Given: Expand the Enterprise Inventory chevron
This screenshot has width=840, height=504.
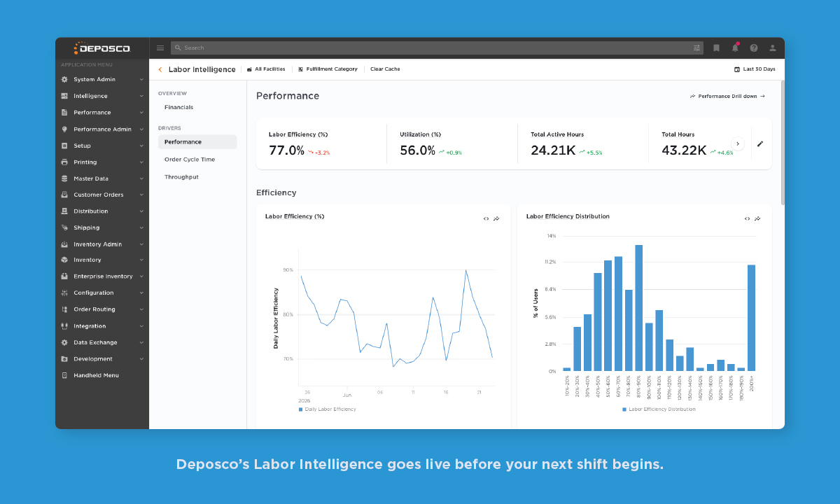Looking at the screenshot, I should coord(141,276).
